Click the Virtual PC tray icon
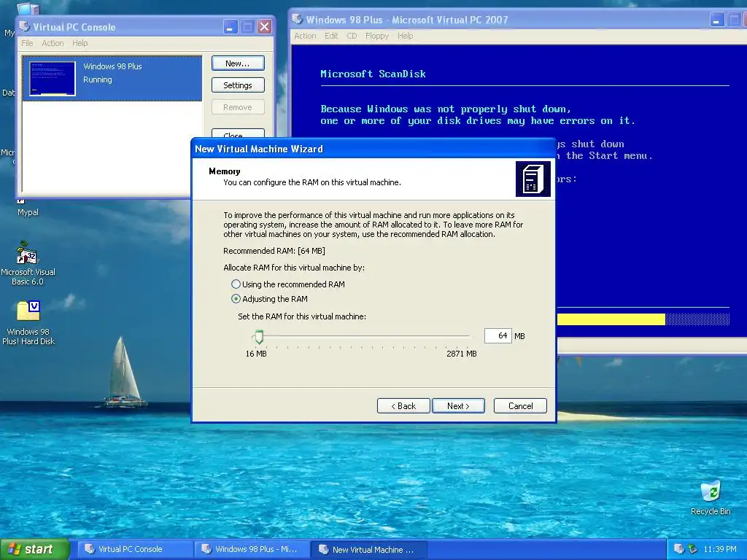 [x=679, y=549]
